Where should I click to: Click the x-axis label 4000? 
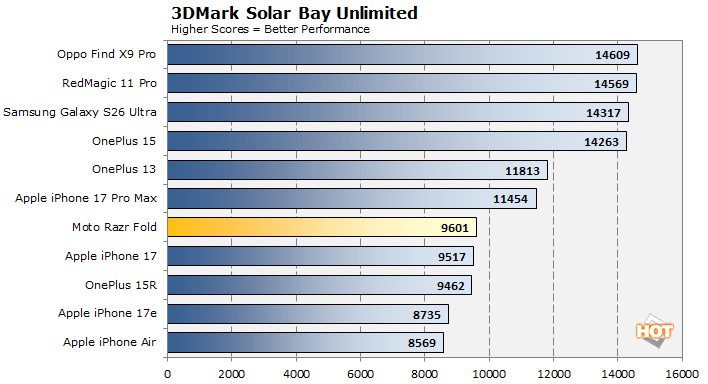pyautogui.click(x=296, y=374)
